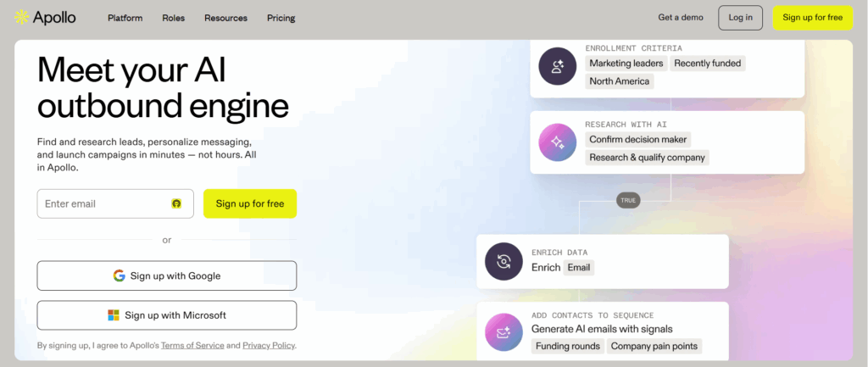
Task: Click the Enrich Data refresh icon
Action: [504, 261]
